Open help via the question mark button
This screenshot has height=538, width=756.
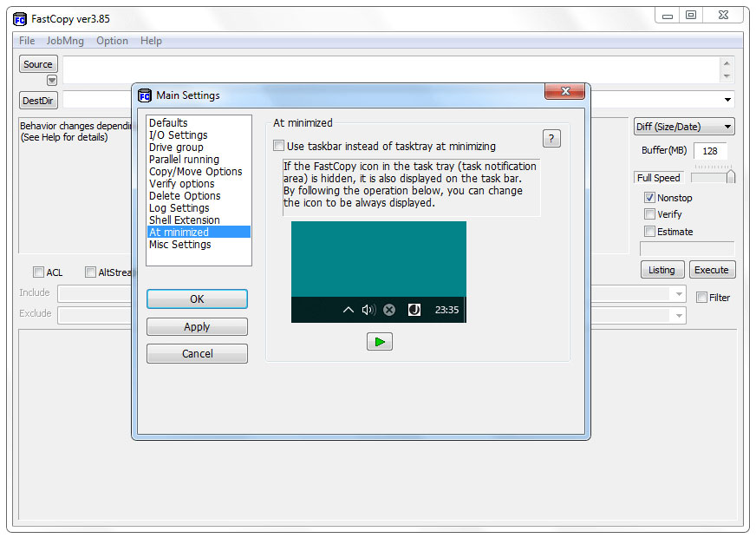click(x=551, y=139)
